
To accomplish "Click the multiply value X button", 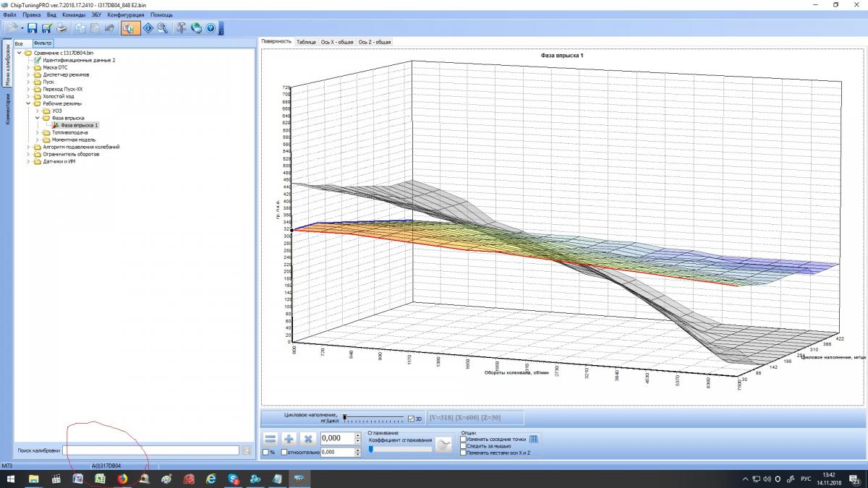I will tap(307, 439).
